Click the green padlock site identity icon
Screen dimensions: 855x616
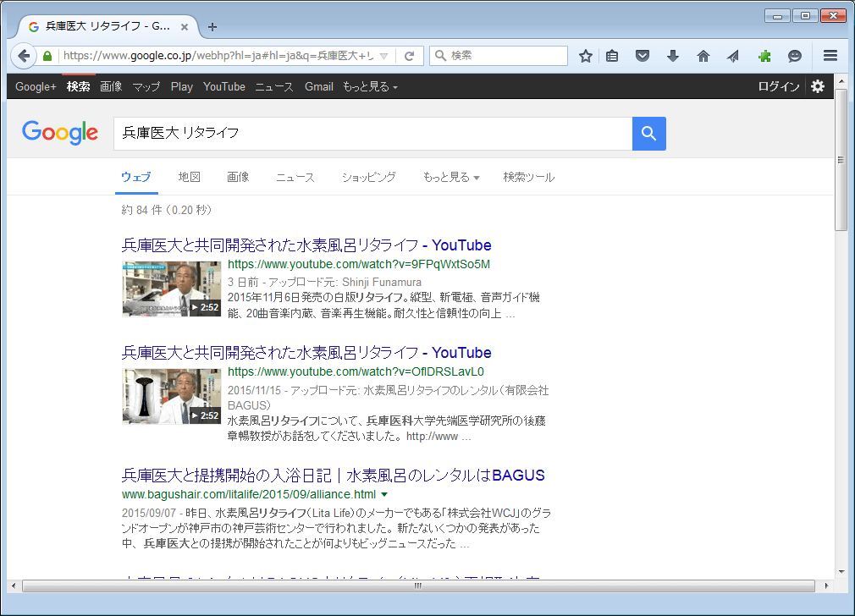tap(47, 56)
